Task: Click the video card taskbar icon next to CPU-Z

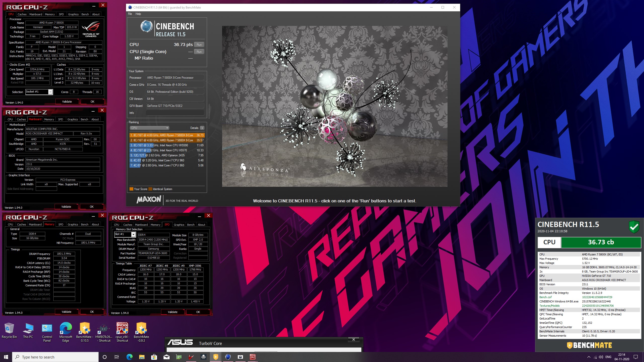Action: (x=240, y=357)
